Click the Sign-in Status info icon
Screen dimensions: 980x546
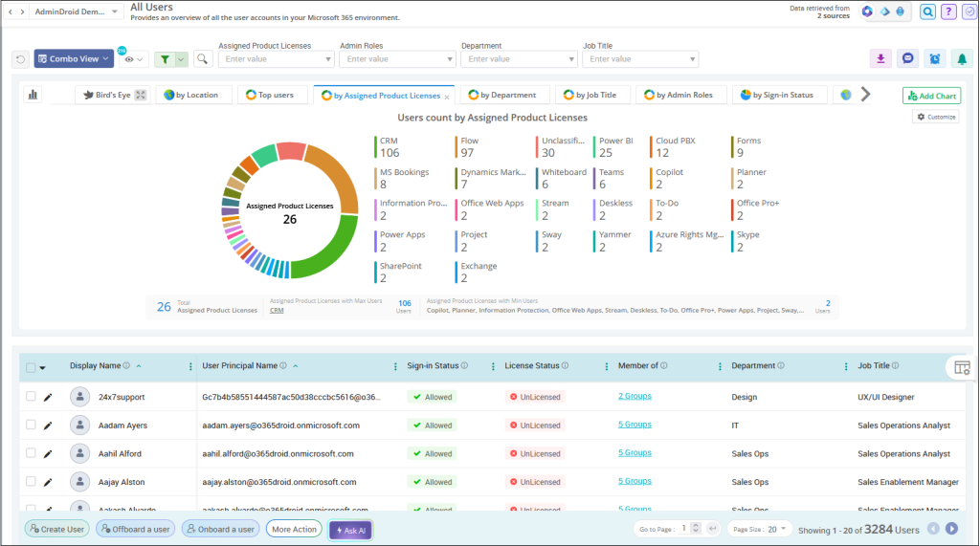(464, 365)
